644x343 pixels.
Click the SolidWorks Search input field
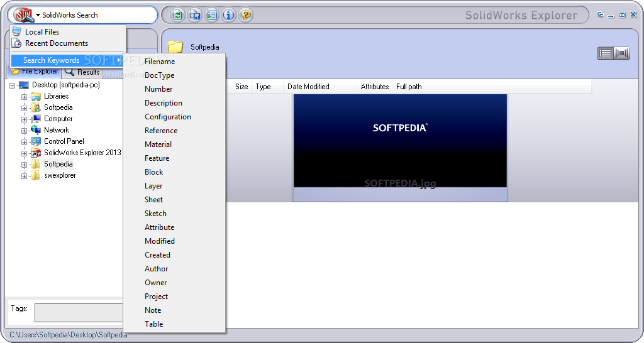[x=97, y=15]
